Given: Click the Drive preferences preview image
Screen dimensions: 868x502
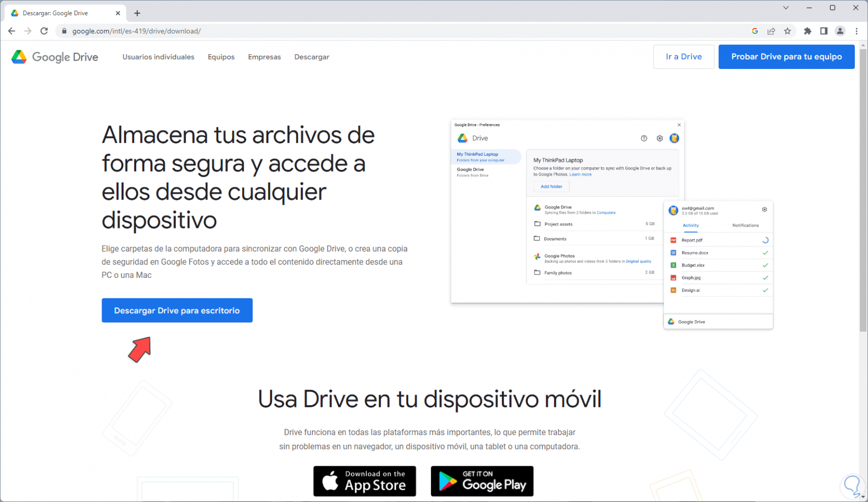Looking at the screenshot, I should (612, 225).
